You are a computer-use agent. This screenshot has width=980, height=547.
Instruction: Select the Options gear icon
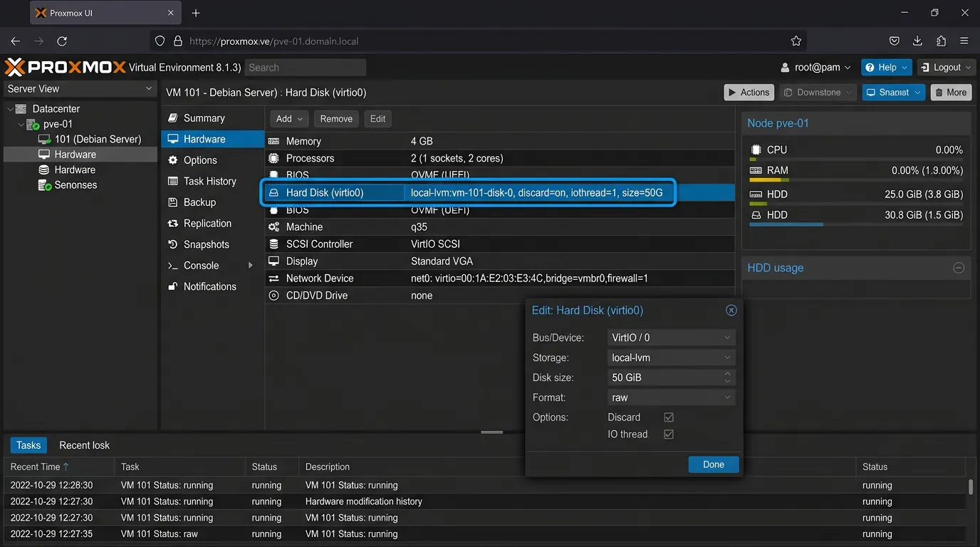pyautogui.click(x=172, y=160)
